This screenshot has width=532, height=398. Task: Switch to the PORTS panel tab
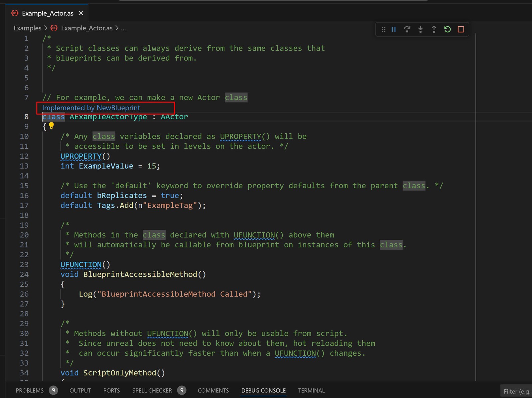111,390
